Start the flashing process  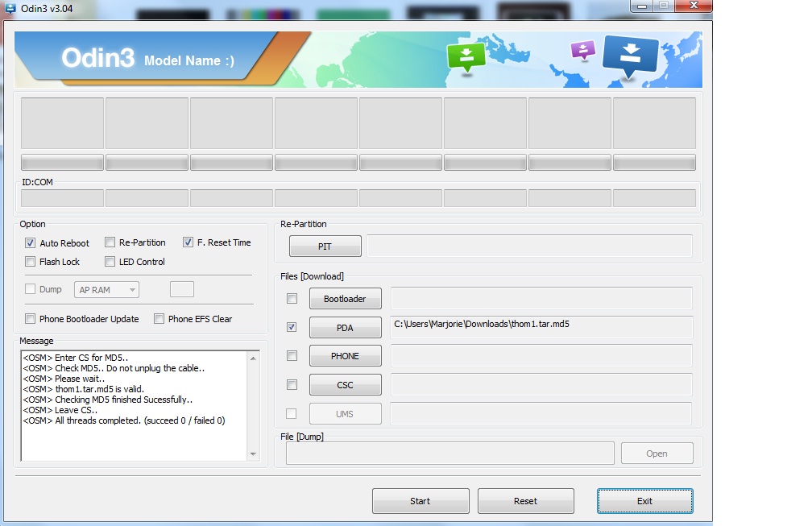pyautogui.click(x=420, y=501)
